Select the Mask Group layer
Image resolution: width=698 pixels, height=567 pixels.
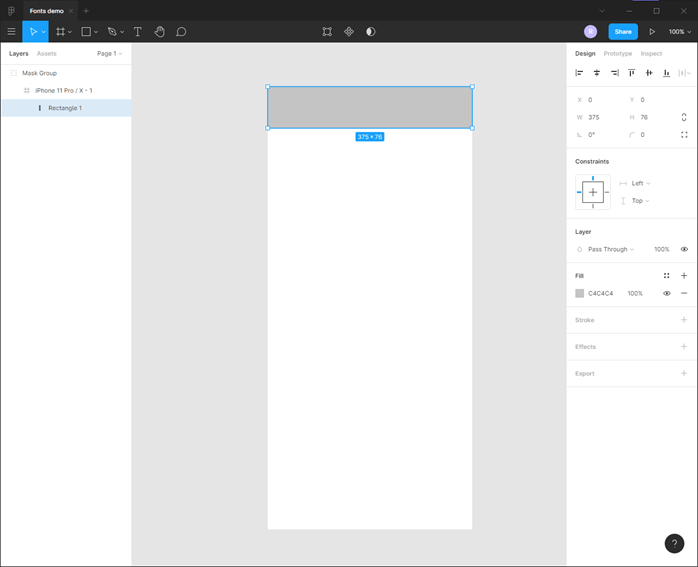click(x=66, y=73)
